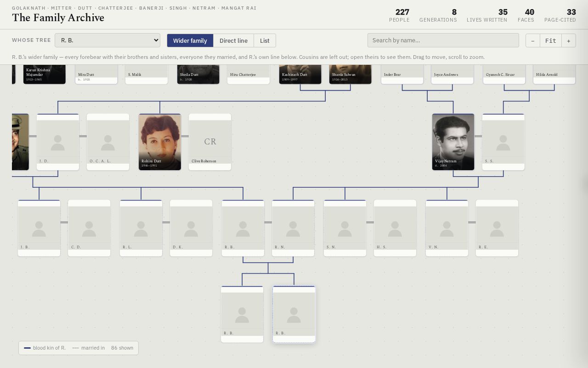Viewport: 588px width, 368px height.
Task: Click the S. N. placeholder avatar card
Action: pyautogui.click(x=345, y=228)
